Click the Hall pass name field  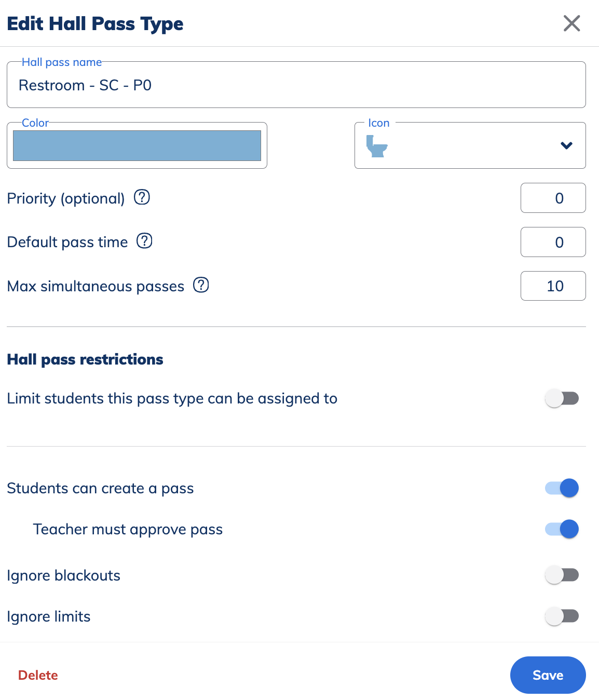[x=296, y=85]
